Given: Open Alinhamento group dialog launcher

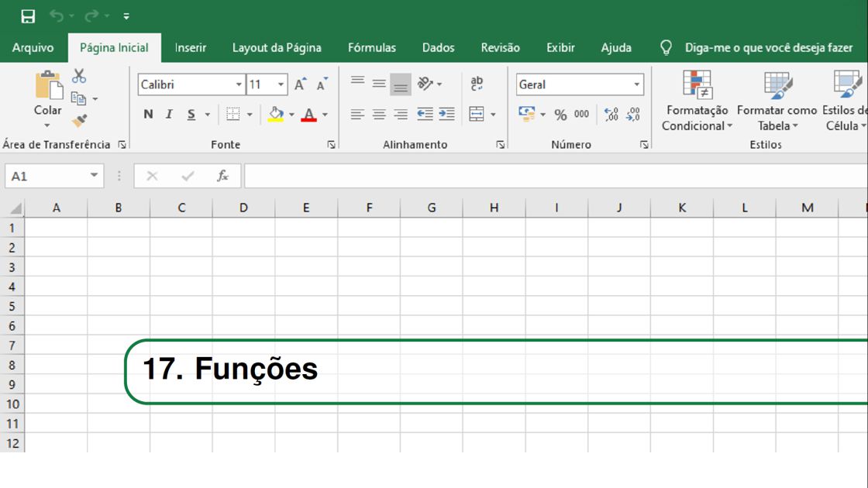Looking at the screenshot, I should click(x=501, y=144).
